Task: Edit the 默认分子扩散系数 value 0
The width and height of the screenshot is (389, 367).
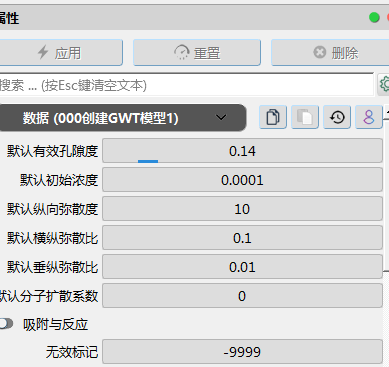Action: click(x=242, y=296)
